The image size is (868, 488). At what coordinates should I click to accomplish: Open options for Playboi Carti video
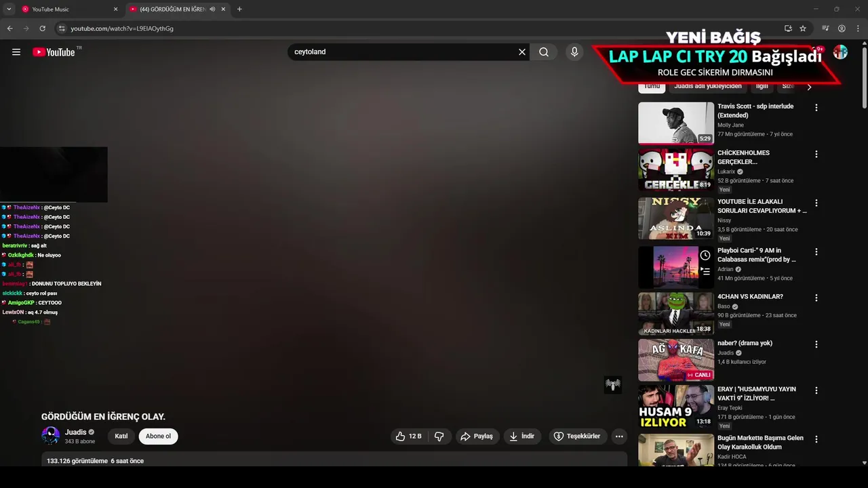(816, 251)
